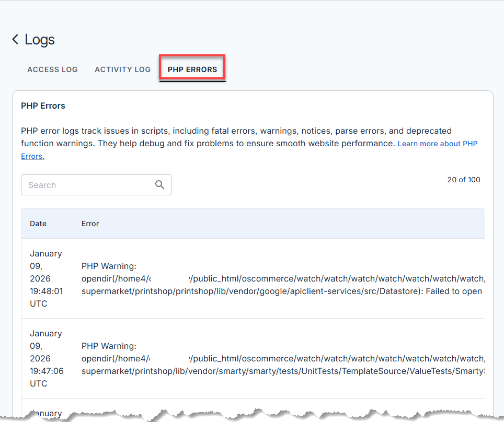
Task: Select the PHP ERRORS tab
Action: click(192, 69)
